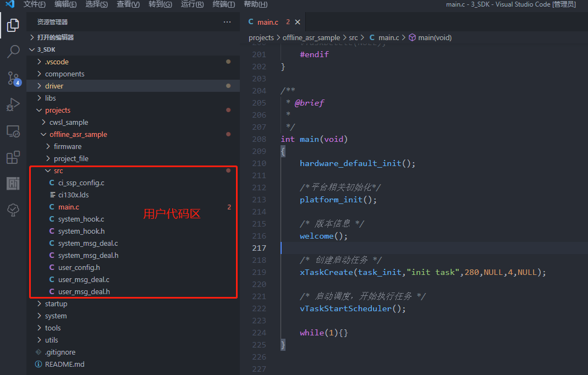Open Source Control view with badge
The height and width of the screenshot is (375, 588).
click(13, 78)
